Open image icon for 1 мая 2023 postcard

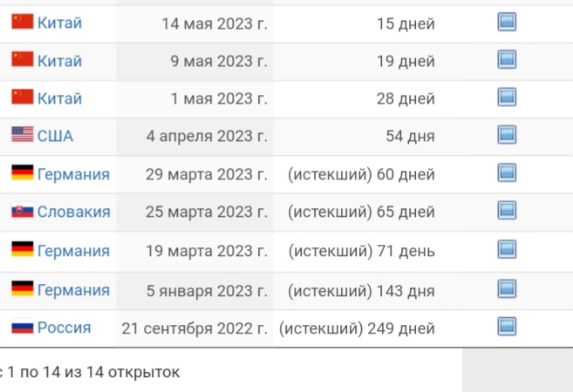[507, 98]
